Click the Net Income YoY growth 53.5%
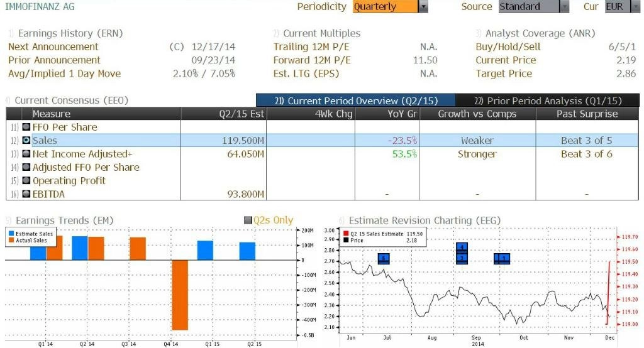This screenshot has width=644, height=348. (x=404, y=154)
